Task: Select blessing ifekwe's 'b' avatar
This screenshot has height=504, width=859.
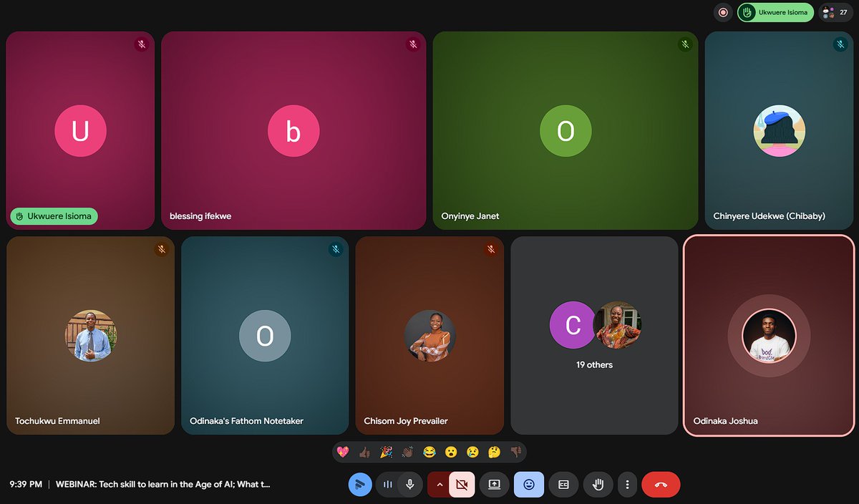Action: (x=293, y=131)
